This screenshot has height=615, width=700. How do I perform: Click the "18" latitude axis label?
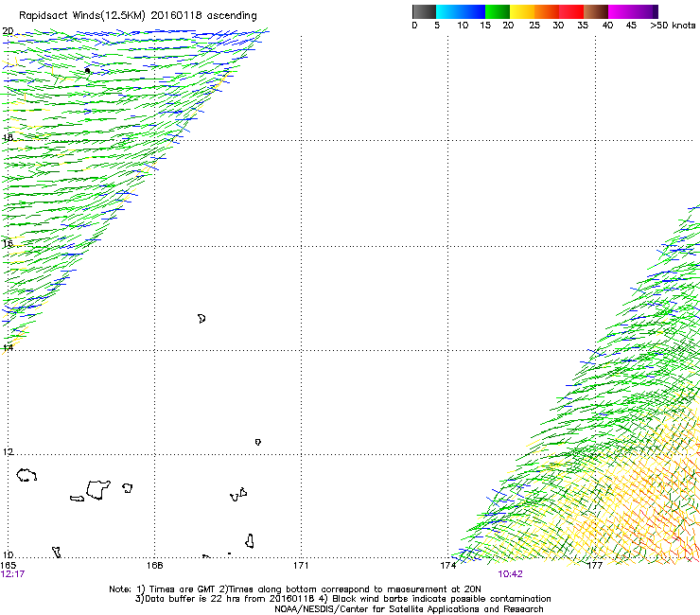click(x=8, y=137)
